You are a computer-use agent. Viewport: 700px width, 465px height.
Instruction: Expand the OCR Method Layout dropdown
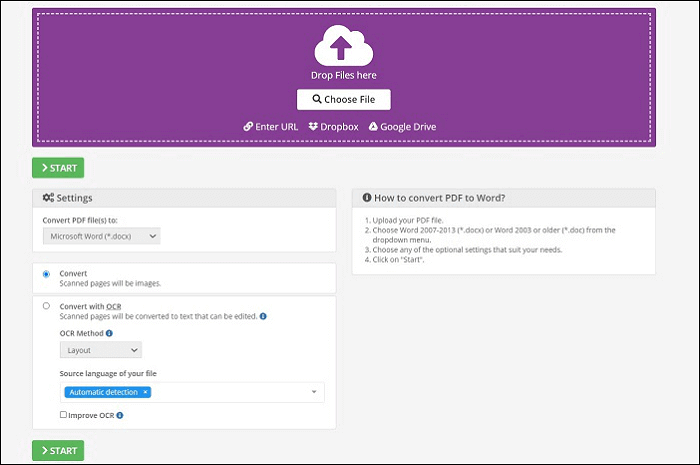click(x=100, y=350)
